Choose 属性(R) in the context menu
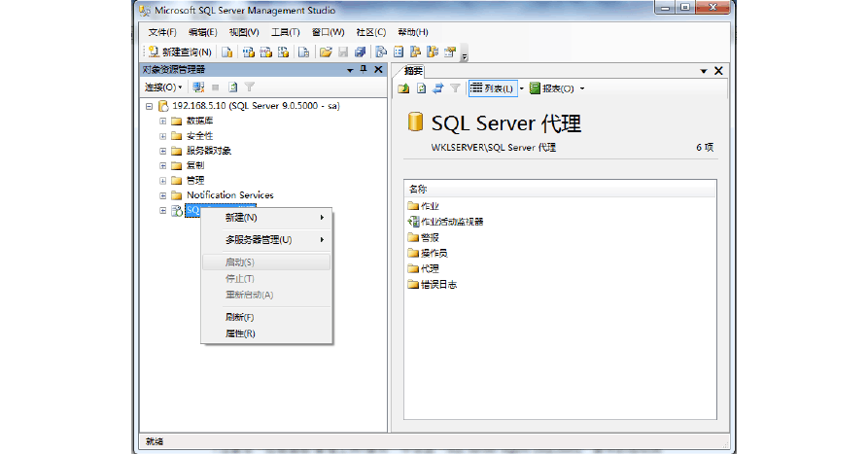 tap(267, 333)
